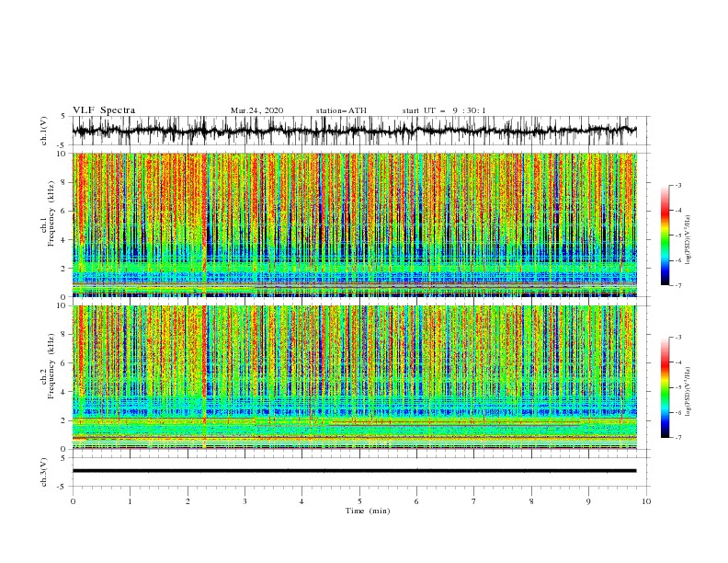
Task: Click the 'ch.3(V)' axis label
Action: 44,472
